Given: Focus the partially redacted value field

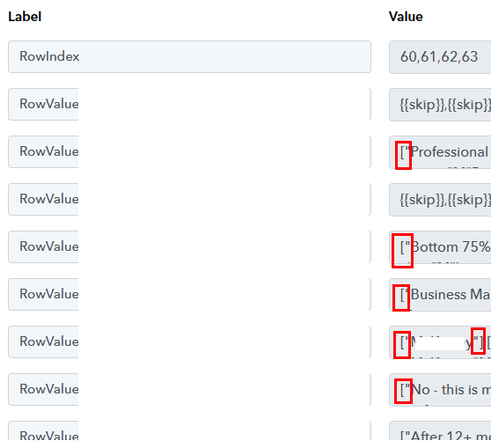Looking at the screenshot, I should [x=440, y=342].
